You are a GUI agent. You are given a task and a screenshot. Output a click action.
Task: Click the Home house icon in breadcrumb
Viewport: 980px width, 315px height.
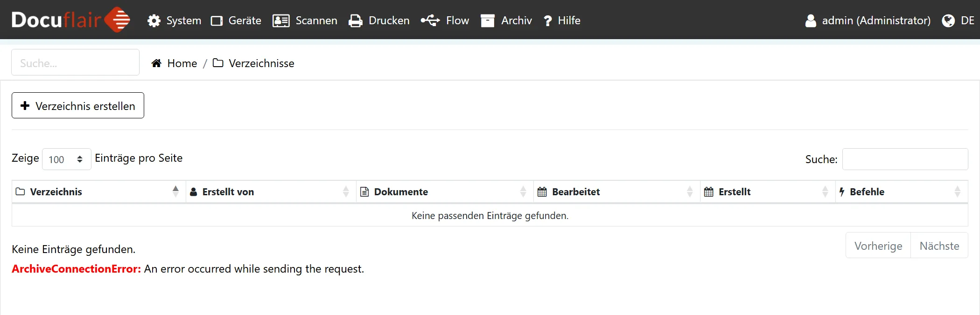156,63
